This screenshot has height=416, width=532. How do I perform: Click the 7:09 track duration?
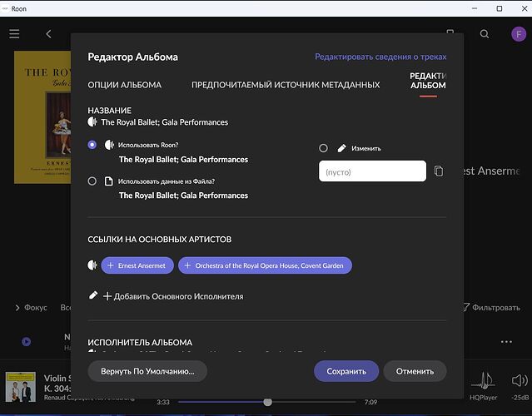coord(370,402)
